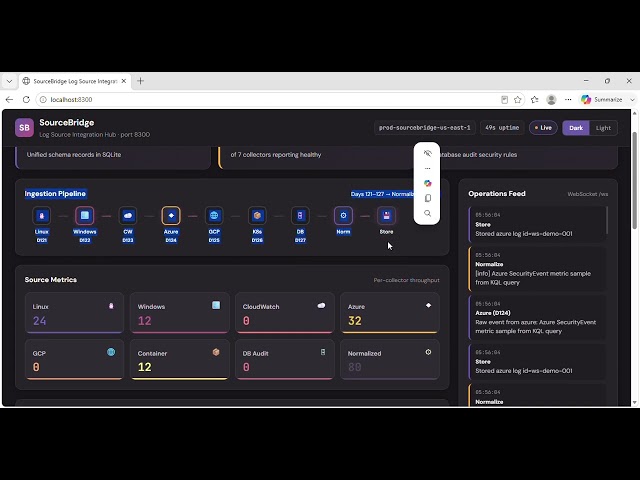Click the prod-sourcebridge-us-east-1 environment badge

[x=424, y=128]
